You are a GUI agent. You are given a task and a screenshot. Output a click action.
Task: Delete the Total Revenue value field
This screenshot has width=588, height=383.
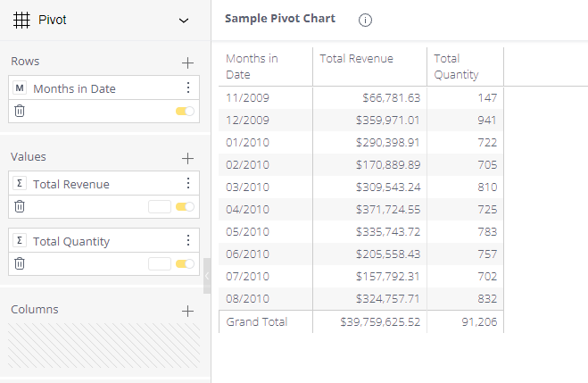tap(20, 206)
